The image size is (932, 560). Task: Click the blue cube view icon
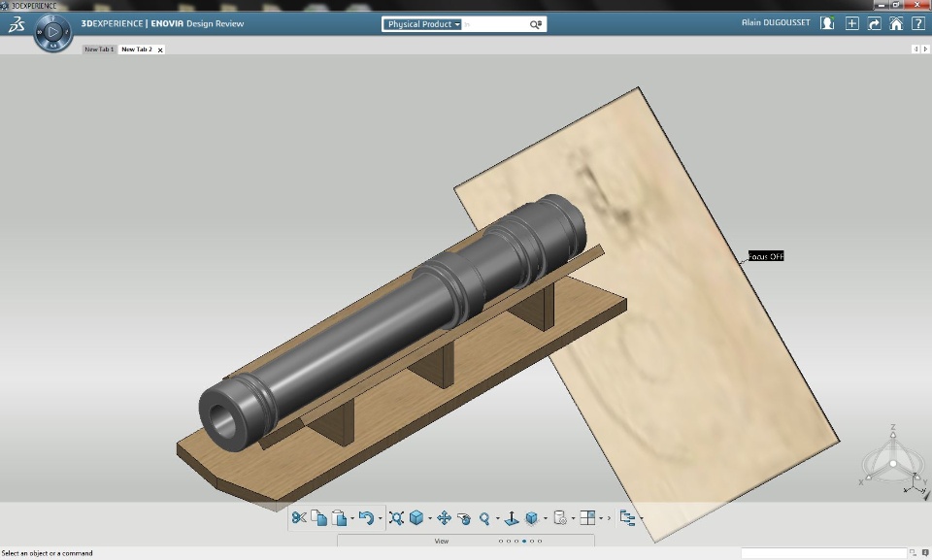[x=416, y=518]
